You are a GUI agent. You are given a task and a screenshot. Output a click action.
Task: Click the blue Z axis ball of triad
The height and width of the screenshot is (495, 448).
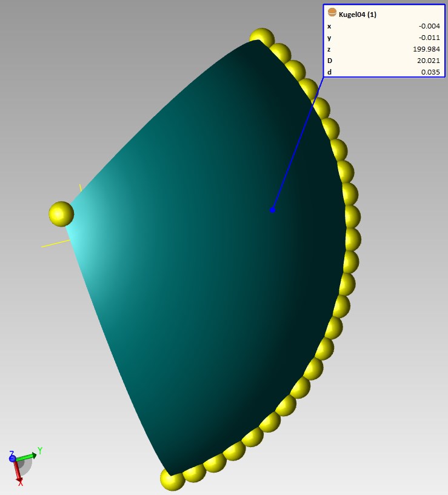point(12,459)
